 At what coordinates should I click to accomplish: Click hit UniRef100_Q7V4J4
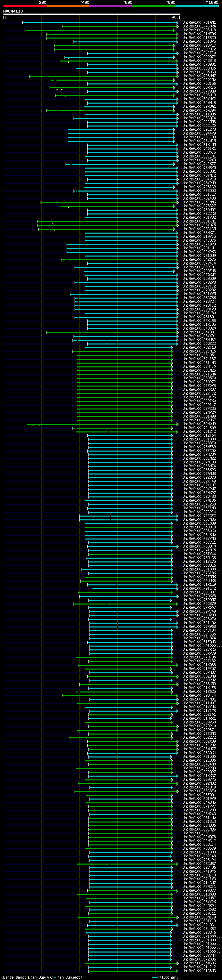pos(199,263)
